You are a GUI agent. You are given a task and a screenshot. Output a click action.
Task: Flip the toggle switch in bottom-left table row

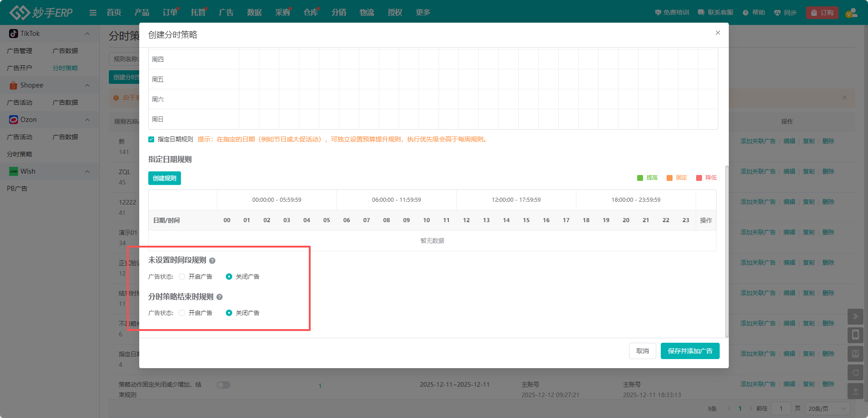[x=223, y=384]
